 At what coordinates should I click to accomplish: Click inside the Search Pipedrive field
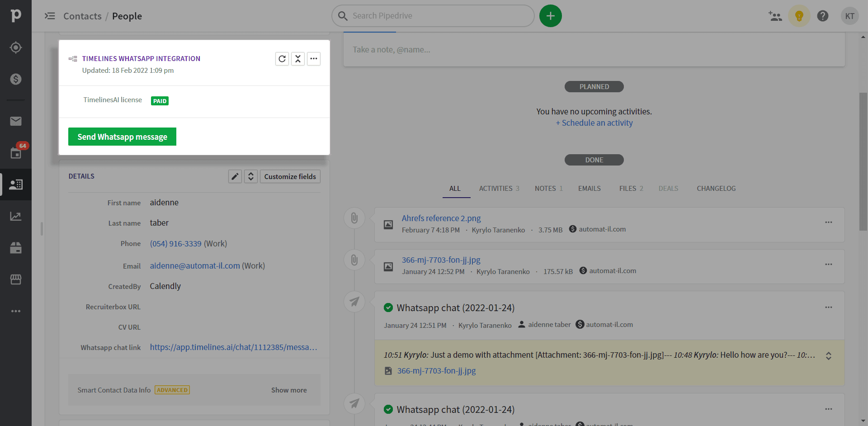(433, 15)
